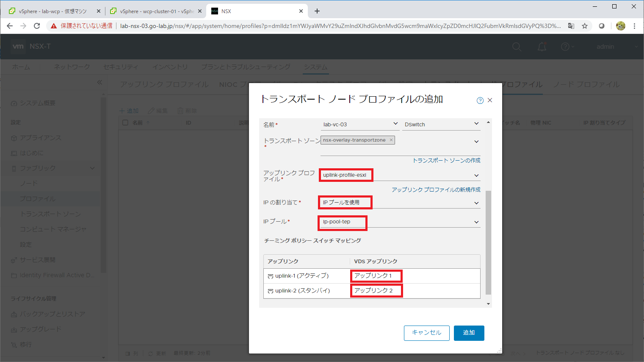Open Plan and Troubleshooting tab
The height and width of the screenshot is (362, 644).
pos(246,67)
